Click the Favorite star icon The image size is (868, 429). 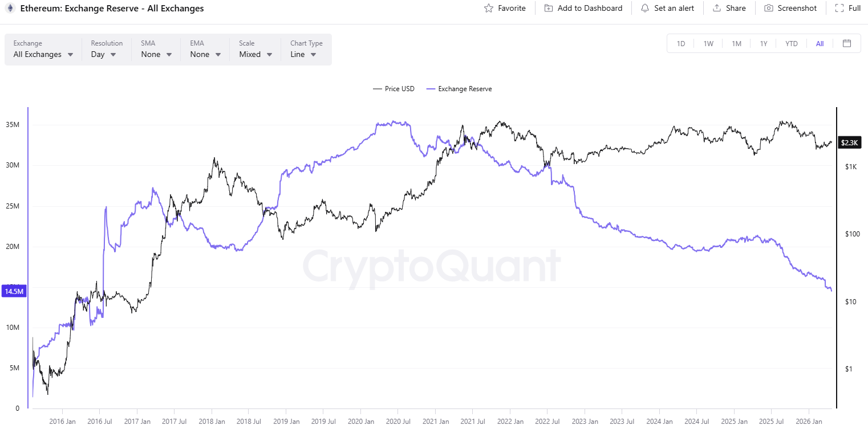coord(489,8)
